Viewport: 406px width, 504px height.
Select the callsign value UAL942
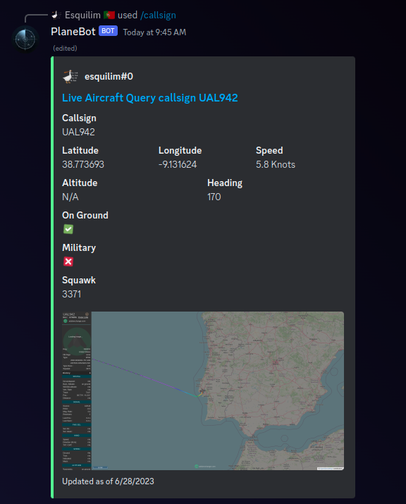point(78,132)
